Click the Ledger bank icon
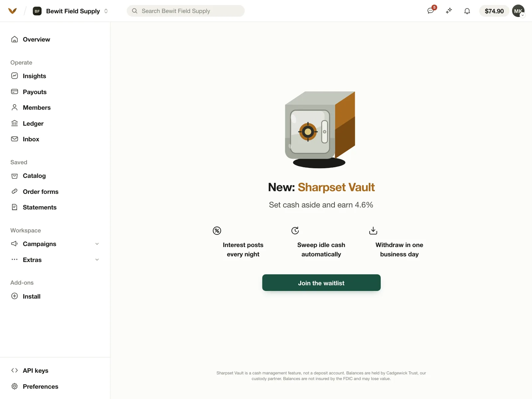This screenshot has height=399, width=532. click(15, 123)
